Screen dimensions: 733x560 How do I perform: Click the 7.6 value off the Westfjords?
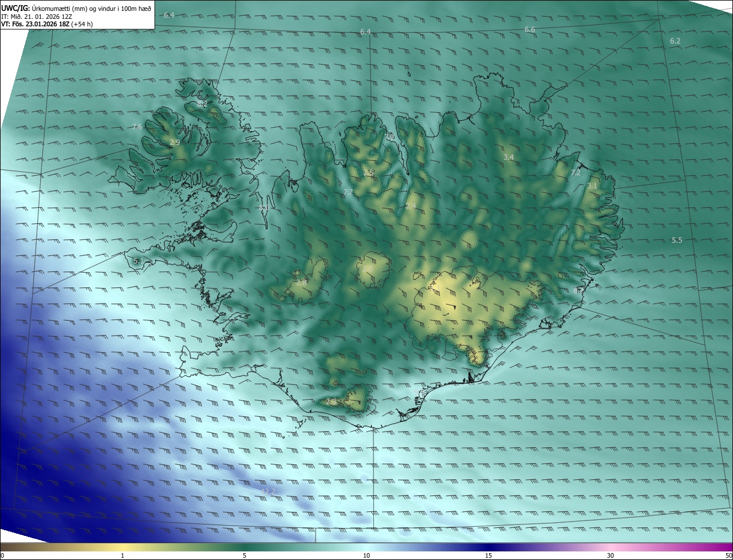[x=137, y=127]
